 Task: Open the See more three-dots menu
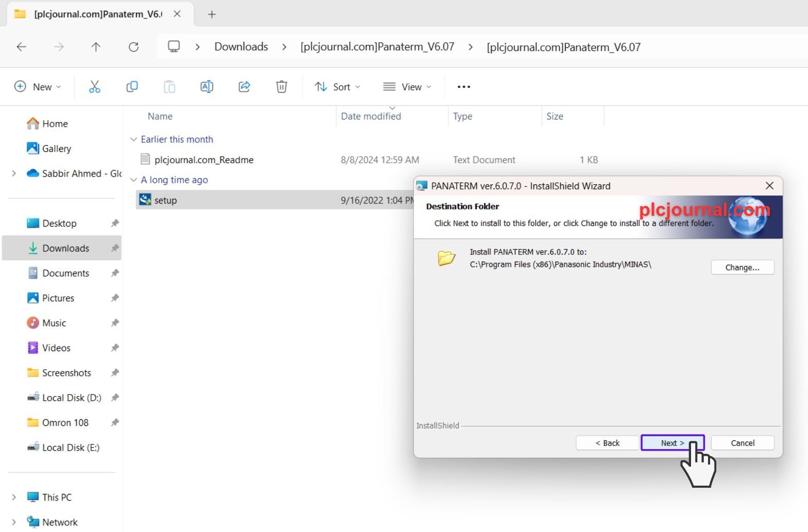(464, 87)
